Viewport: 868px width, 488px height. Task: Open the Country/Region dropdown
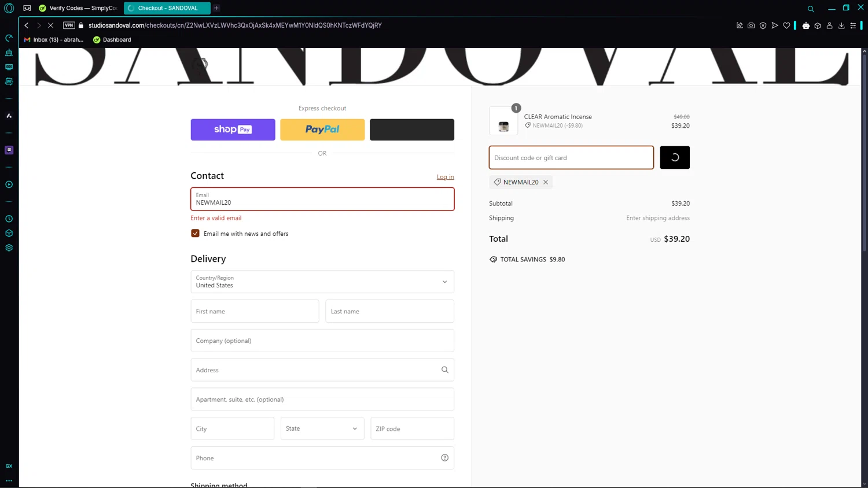click(322, 282)
